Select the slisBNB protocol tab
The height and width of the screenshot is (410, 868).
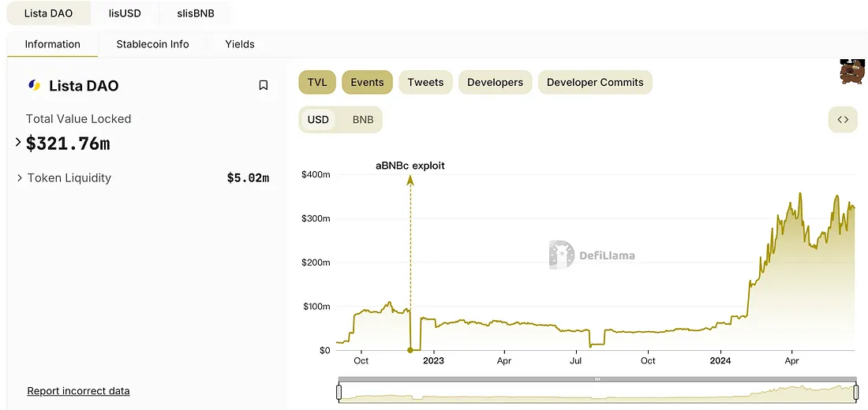[195, 13]
